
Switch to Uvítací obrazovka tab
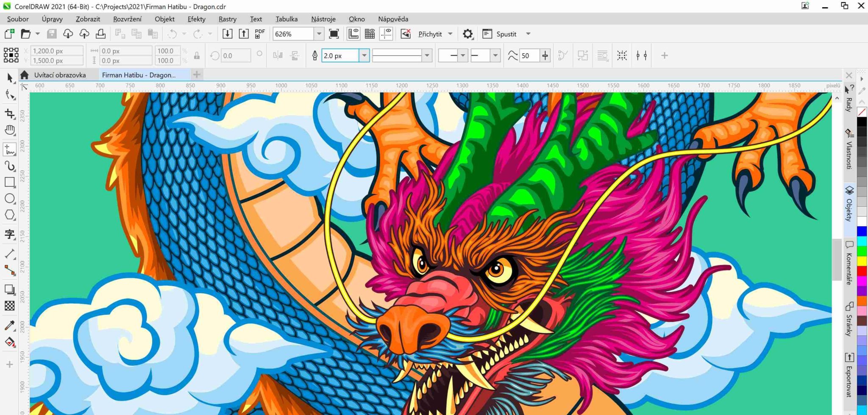point(60,75)
